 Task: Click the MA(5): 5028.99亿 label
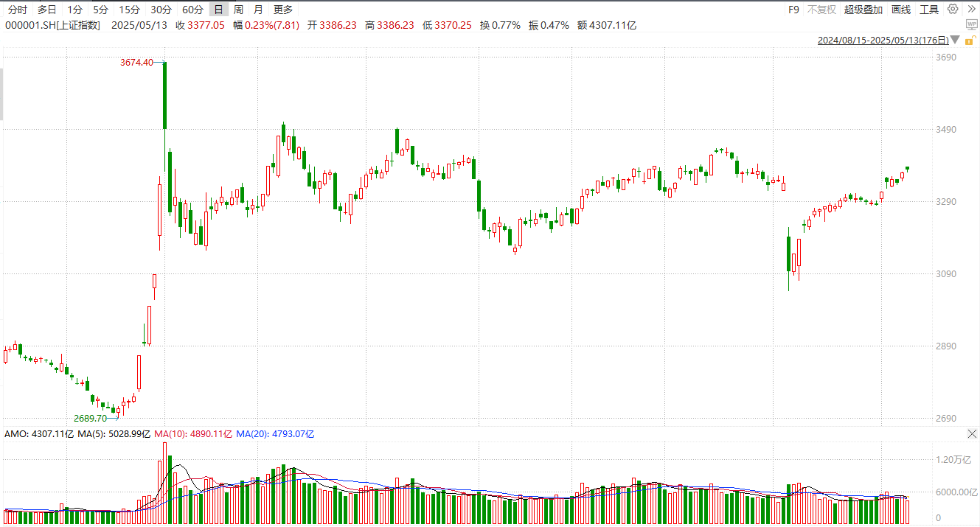114,434
